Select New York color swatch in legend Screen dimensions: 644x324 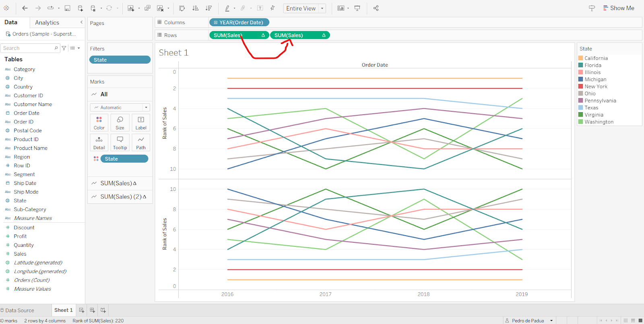tap(581, 86)
